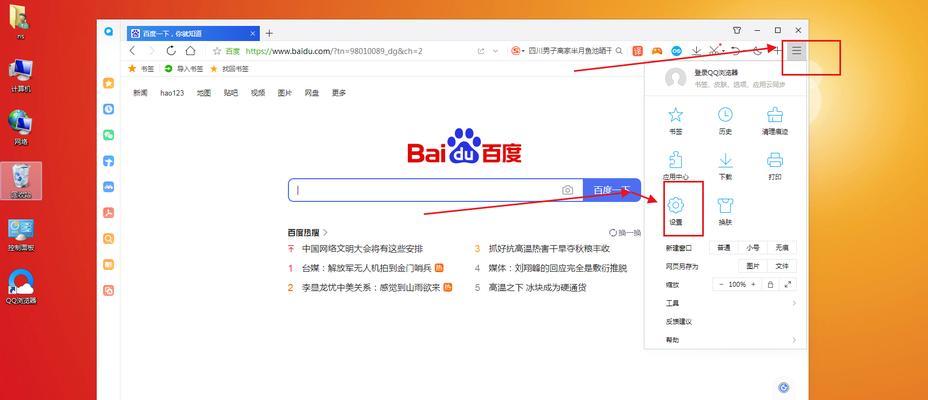928x400 pixels.
Task: Open the hamburger main menu button
Action: click(796, 51)
